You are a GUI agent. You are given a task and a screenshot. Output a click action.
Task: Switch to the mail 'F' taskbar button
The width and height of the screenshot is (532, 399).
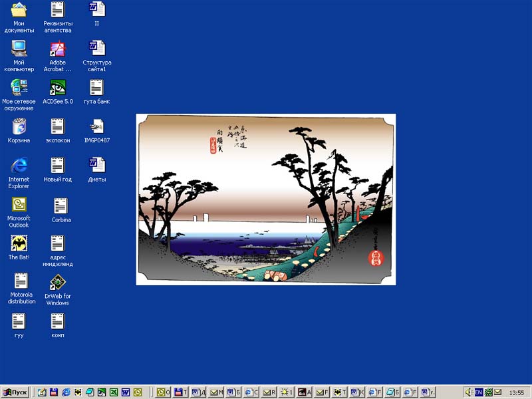pos(322,392)
